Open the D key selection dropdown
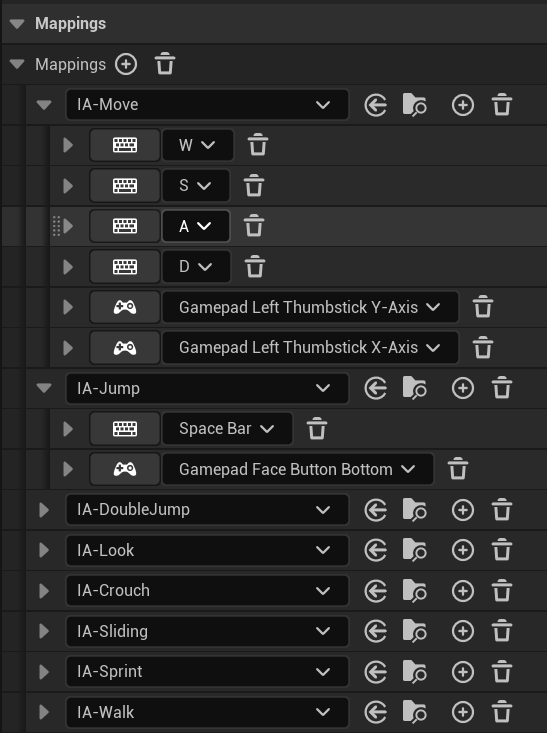The width and height of the screenshot is (547, 733). point(196,266)
